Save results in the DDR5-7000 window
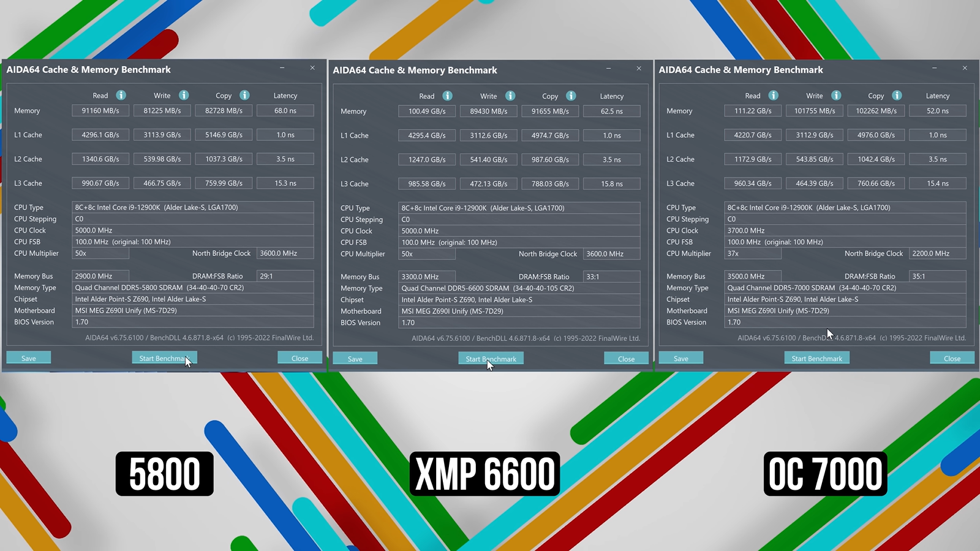 click(681, 358)
